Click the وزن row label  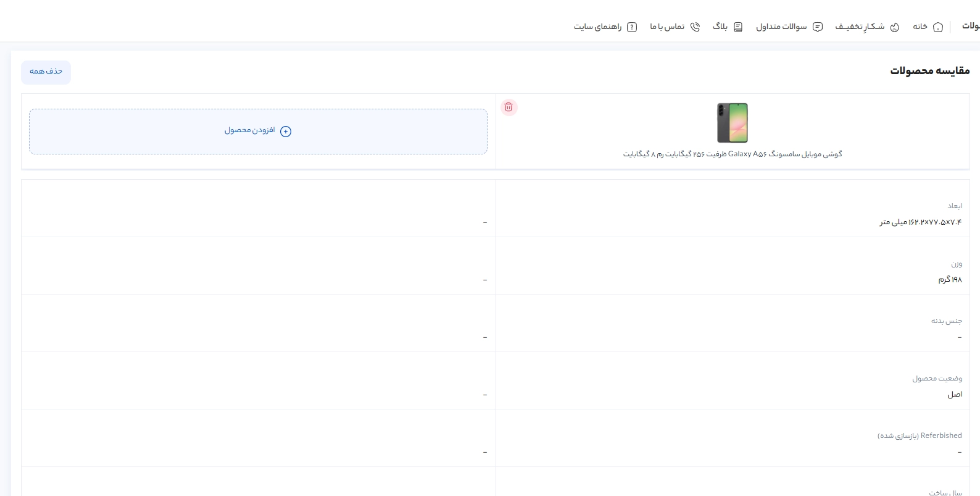[957, 264]
